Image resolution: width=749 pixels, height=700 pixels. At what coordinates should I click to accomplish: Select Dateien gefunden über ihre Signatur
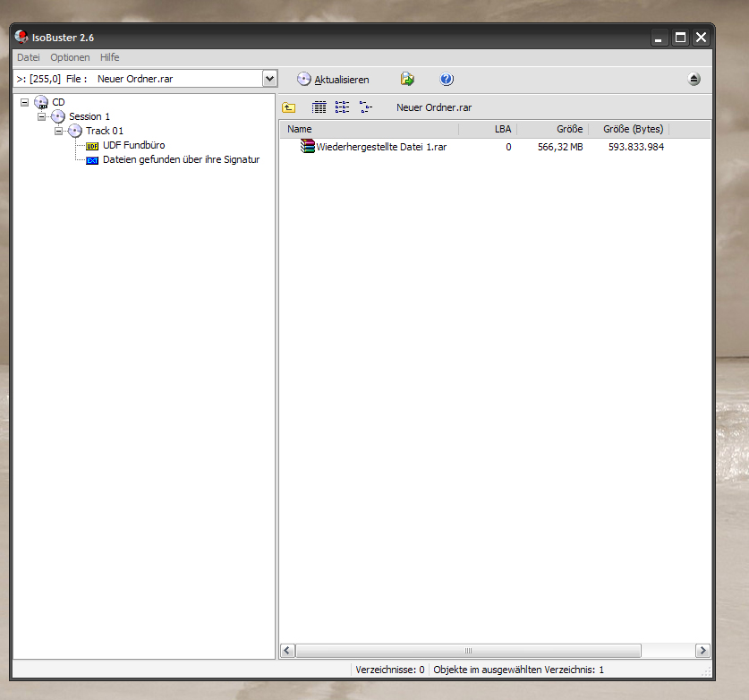click(181, 159)
